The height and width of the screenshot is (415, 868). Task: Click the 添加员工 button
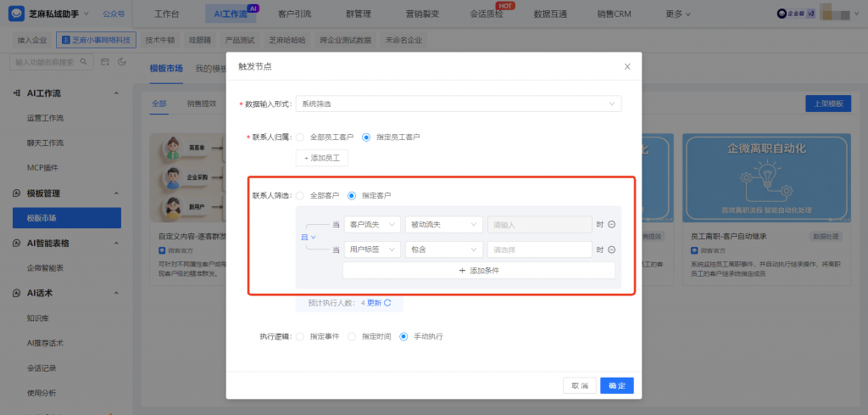[321, 158]
